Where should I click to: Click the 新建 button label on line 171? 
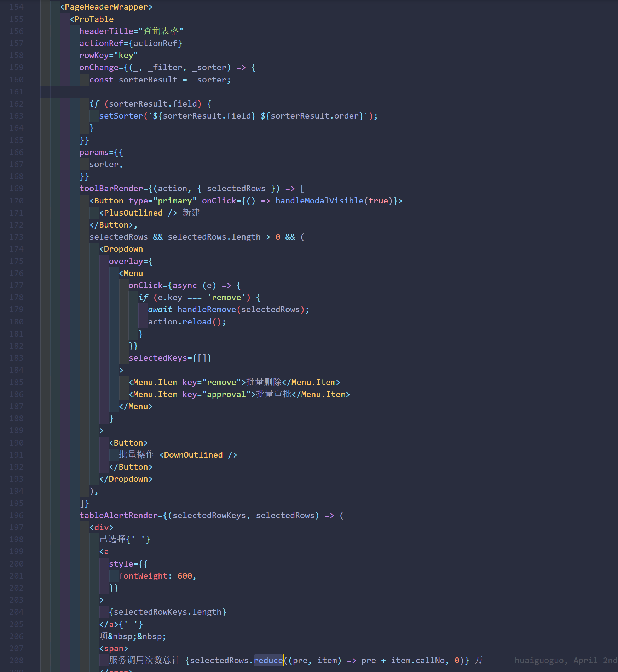(x=191, y=213)
